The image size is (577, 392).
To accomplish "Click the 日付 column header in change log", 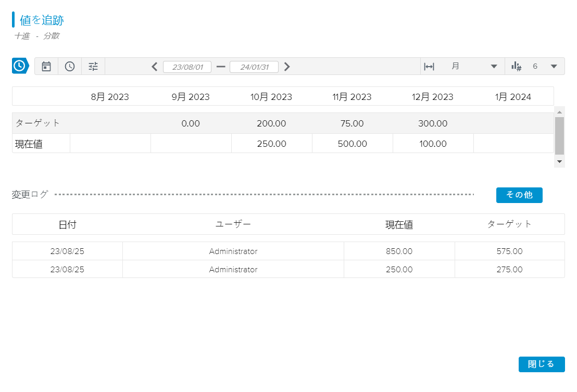I will 67,224.
